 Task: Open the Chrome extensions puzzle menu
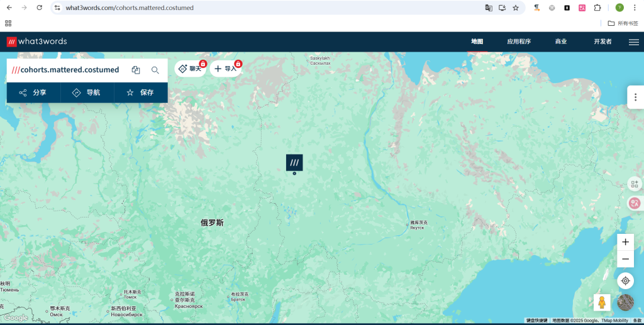597,8
